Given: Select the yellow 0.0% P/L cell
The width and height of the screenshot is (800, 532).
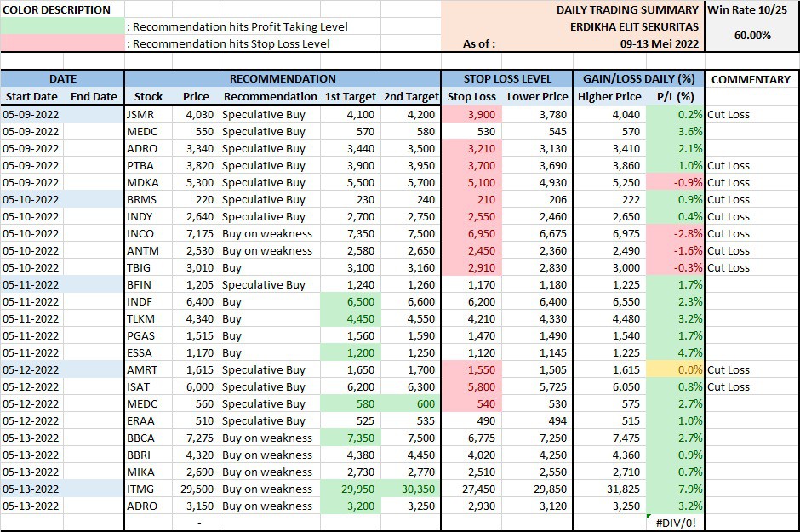Looking at the screenshot, I should [x=675, y=369].
